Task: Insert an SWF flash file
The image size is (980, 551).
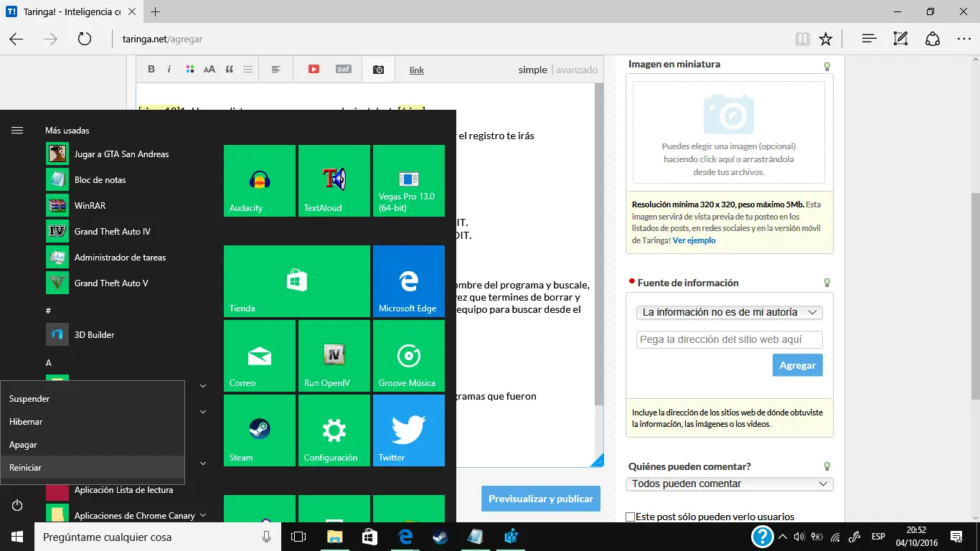Action: tap(344, 70)
